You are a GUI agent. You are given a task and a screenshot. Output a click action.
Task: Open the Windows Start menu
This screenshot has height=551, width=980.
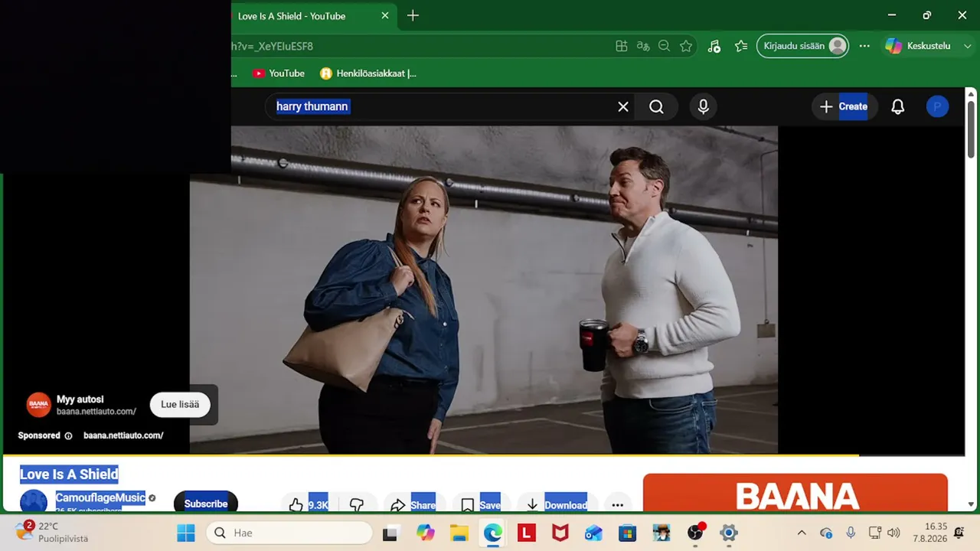tap(186, 533)
